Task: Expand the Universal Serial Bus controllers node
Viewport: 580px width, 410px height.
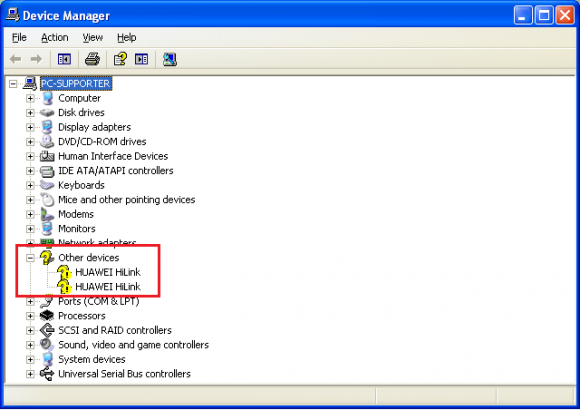Action: (30, 374)
